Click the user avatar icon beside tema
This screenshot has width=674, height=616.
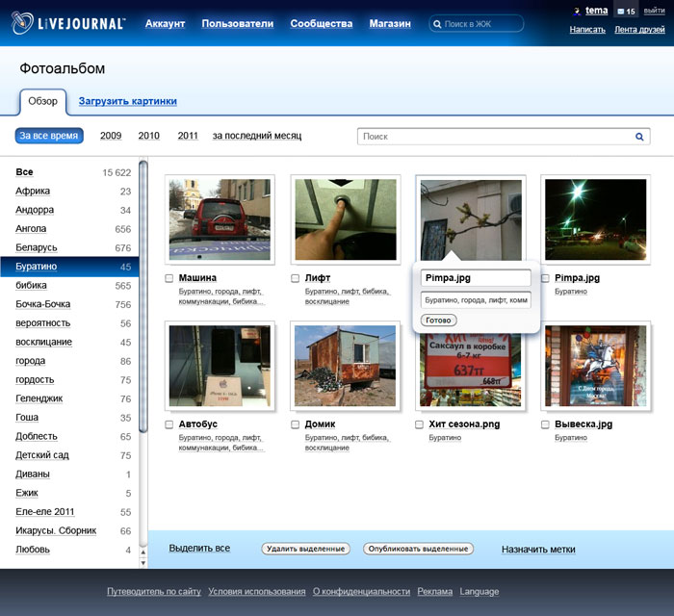click(577, 12)
